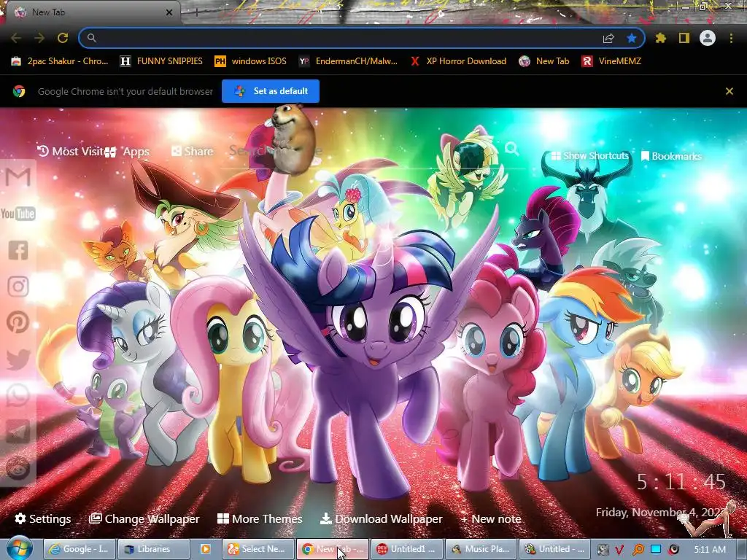Open the Bookmarks panel on the page
The image size is (747, 560).
pyautogui.click(x=671, y=156)
